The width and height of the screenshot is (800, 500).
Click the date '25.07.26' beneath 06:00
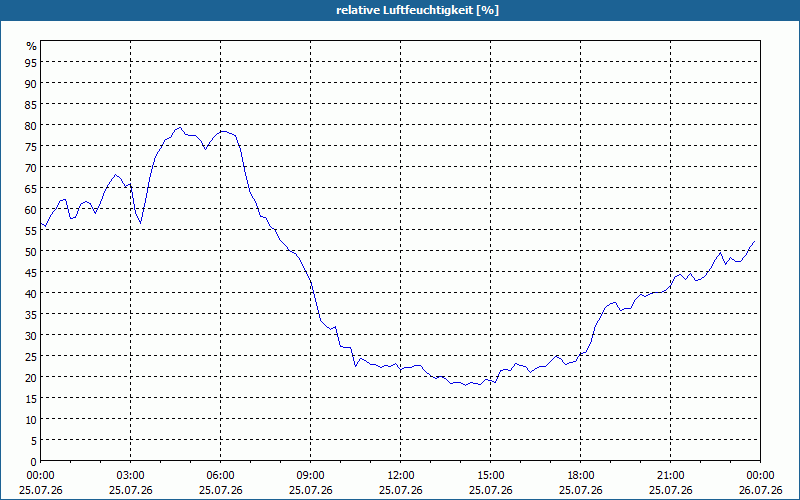[220, 490]
